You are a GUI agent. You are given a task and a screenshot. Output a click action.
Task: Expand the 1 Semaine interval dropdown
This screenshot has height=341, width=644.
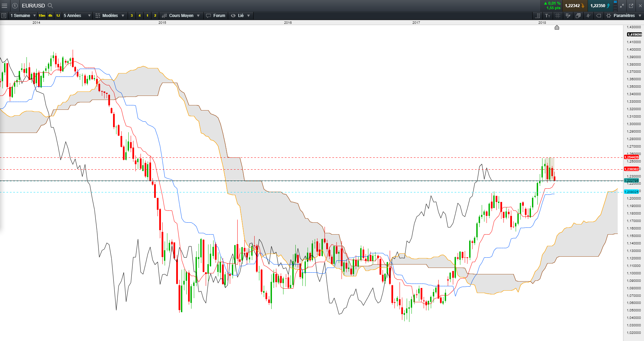34,16
